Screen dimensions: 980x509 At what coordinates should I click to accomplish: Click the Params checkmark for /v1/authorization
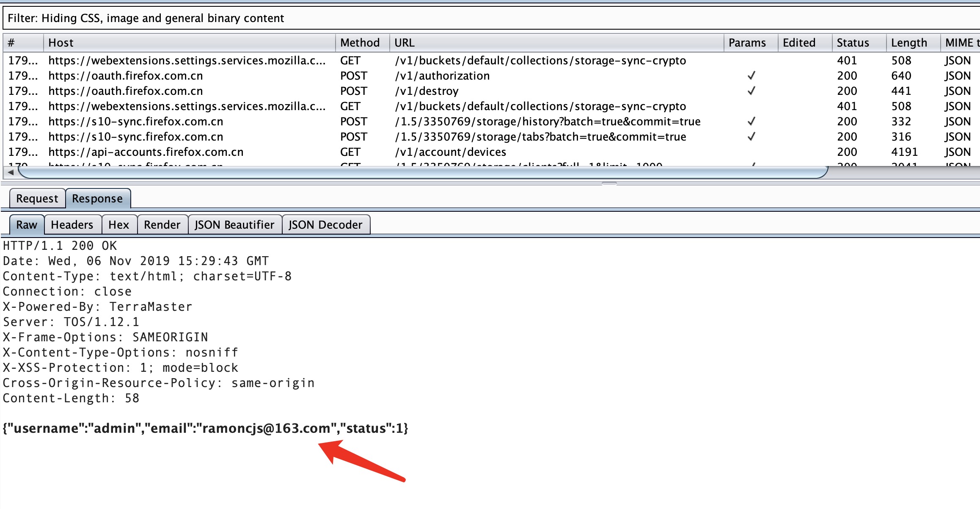(752, 76)
